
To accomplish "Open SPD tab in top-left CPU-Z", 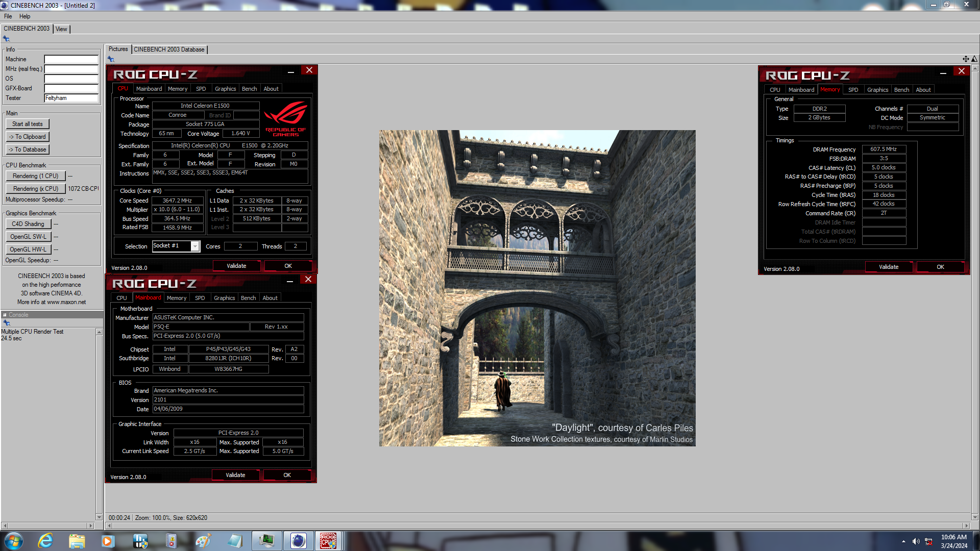I will coord(201,89).
